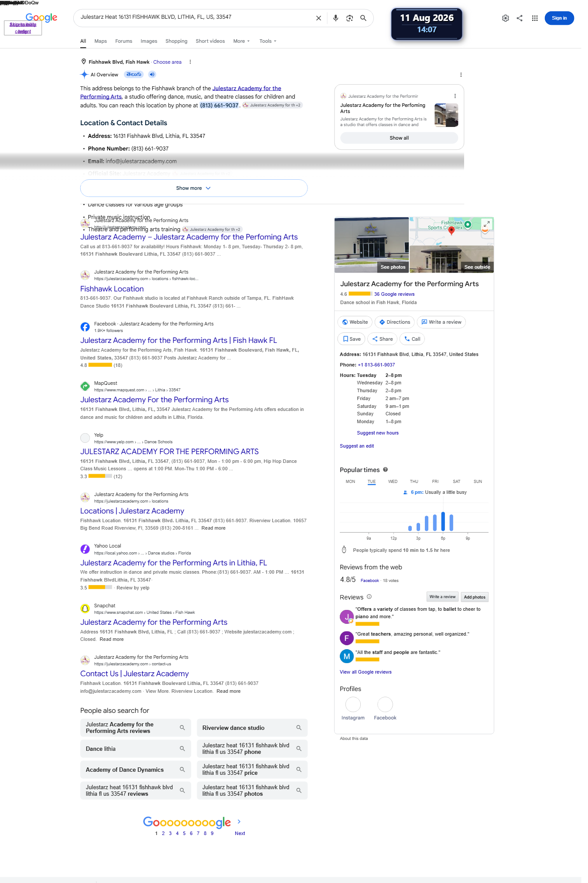Open See photos storefront thumbnail
The width and height of the screenshot is (588, 883).
(372, 245)
